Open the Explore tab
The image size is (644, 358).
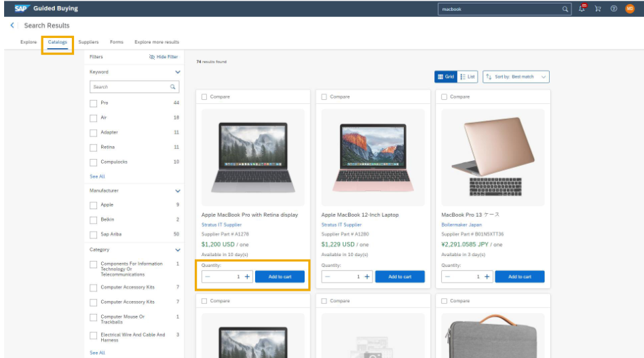[29, 42]
